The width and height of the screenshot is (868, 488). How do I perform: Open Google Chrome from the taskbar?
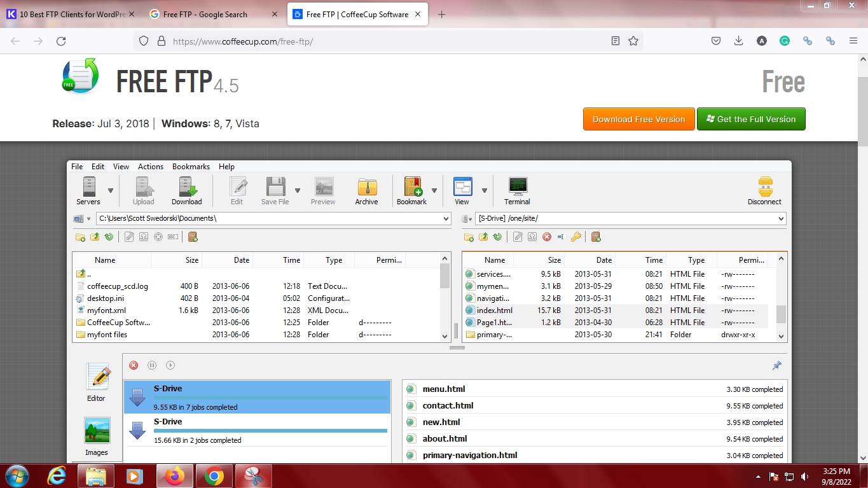[214, 475]
